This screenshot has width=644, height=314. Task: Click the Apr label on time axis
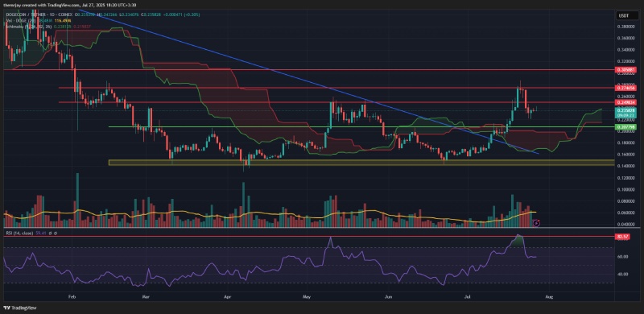228,296
